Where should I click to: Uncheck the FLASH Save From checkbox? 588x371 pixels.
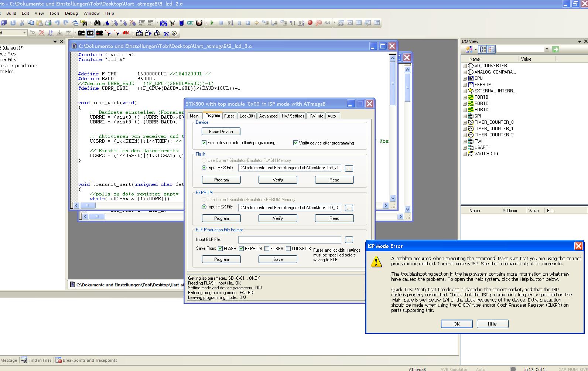tap(220, 249)
